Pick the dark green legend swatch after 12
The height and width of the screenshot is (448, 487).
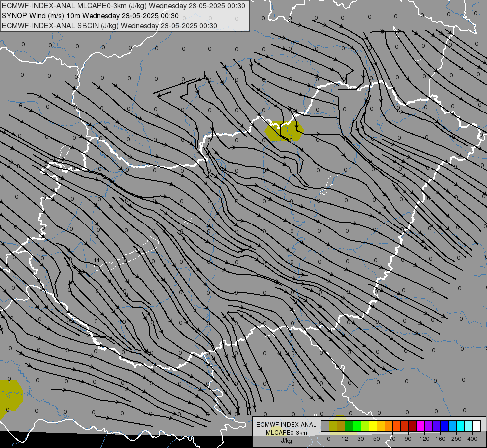tap(349, 426)
